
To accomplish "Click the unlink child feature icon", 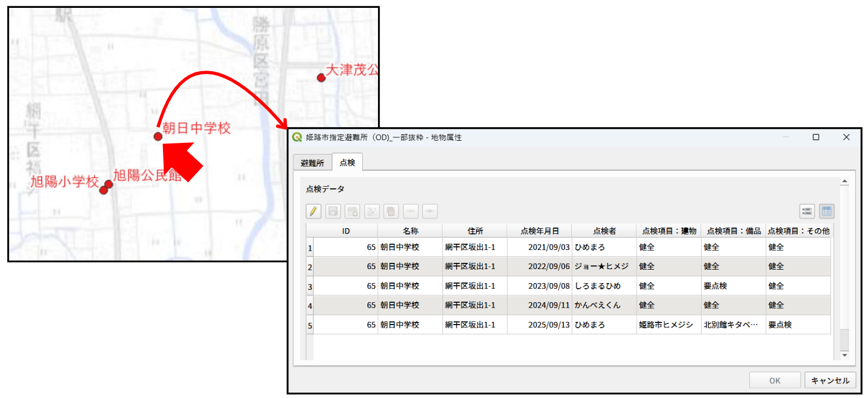I will click(430, 211).
